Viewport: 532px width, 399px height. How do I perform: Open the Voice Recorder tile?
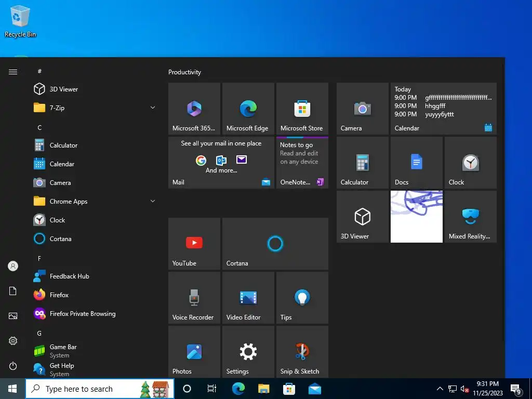click(x=194, y=298)
